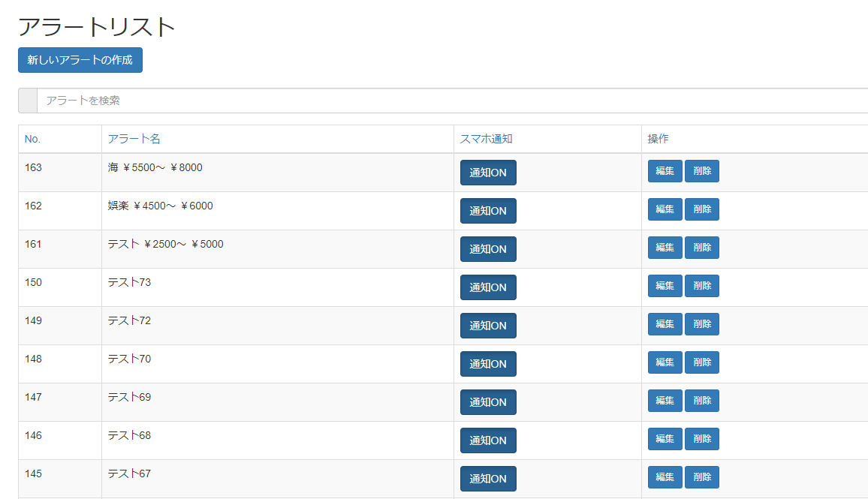Toggle 通知ON for alert 163
This screenshot has height=499, width=868.
pos(488,173)
